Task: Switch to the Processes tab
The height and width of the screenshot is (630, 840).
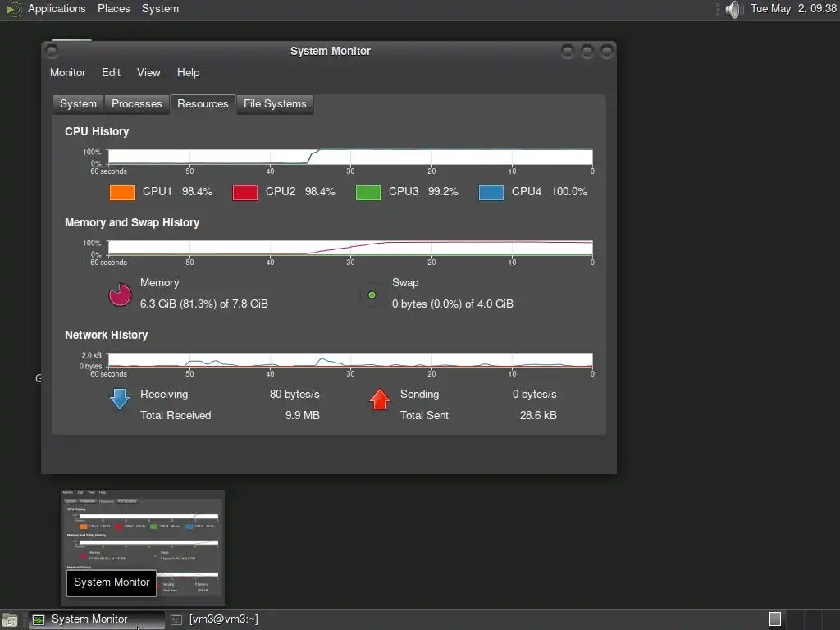Action: [137, 104]
